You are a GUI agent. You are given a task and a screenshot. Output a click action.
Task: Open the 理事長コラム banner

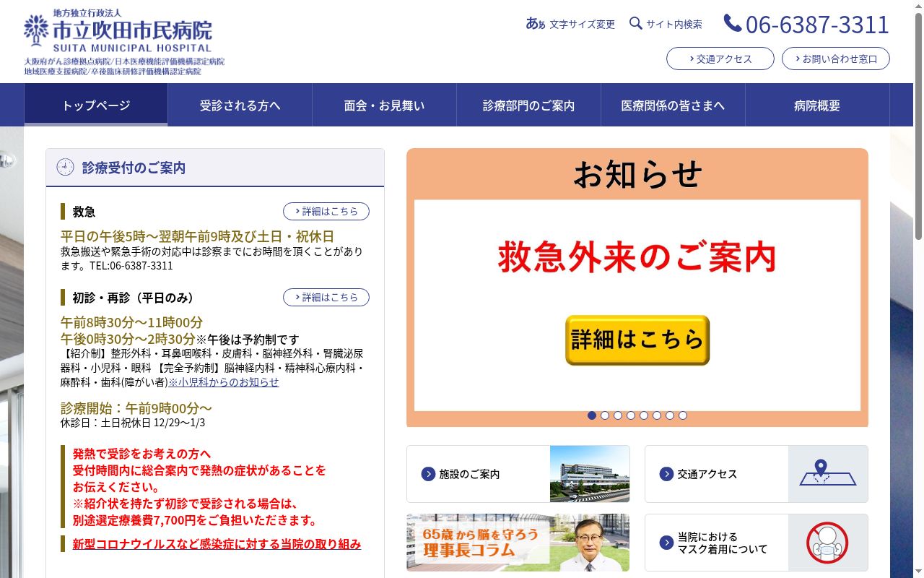click(518, 543)
